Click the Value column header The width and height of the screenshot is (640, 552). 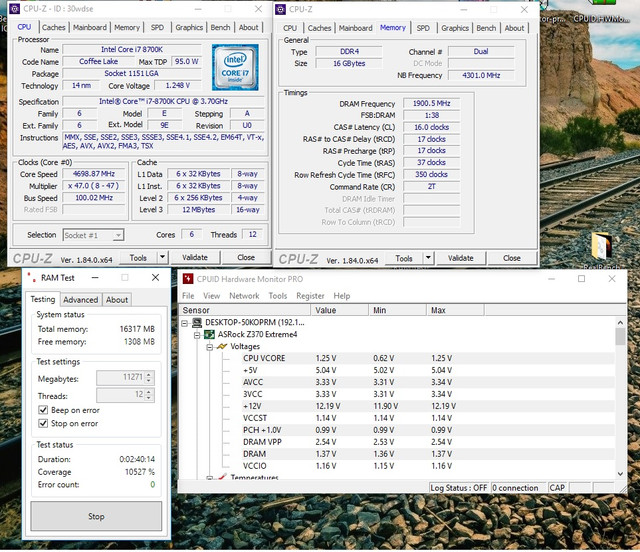[x=339, y=310]
